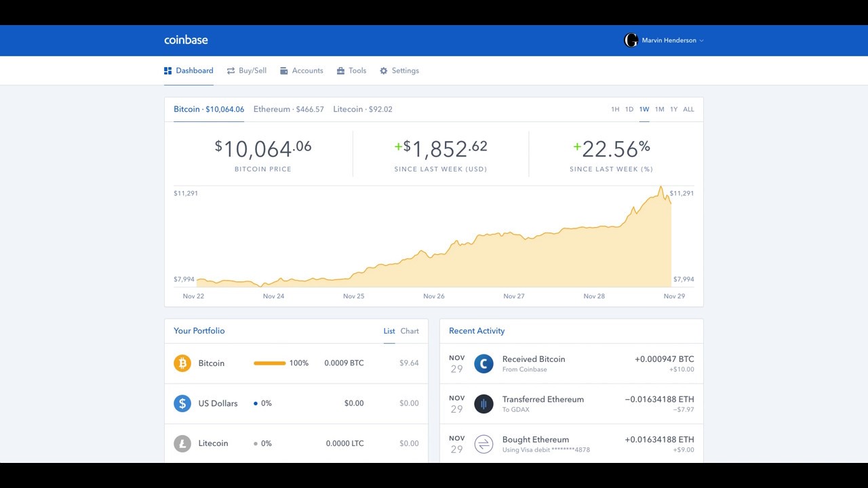Image resolution: width=868 pixels, height=488 pixels.
Task: Click the Nov 26 date on chart axis
Action: pos(434,296)
